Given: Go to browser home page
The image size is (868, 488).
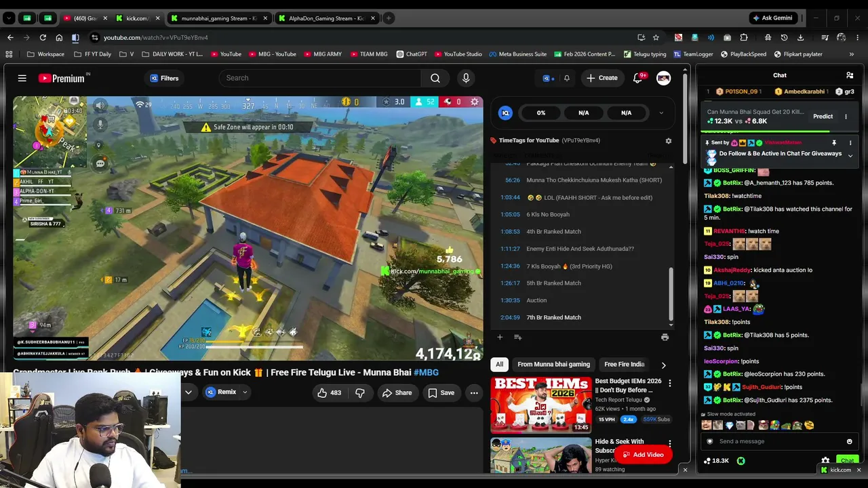Looking at the screenshot, I should point(59,37).
